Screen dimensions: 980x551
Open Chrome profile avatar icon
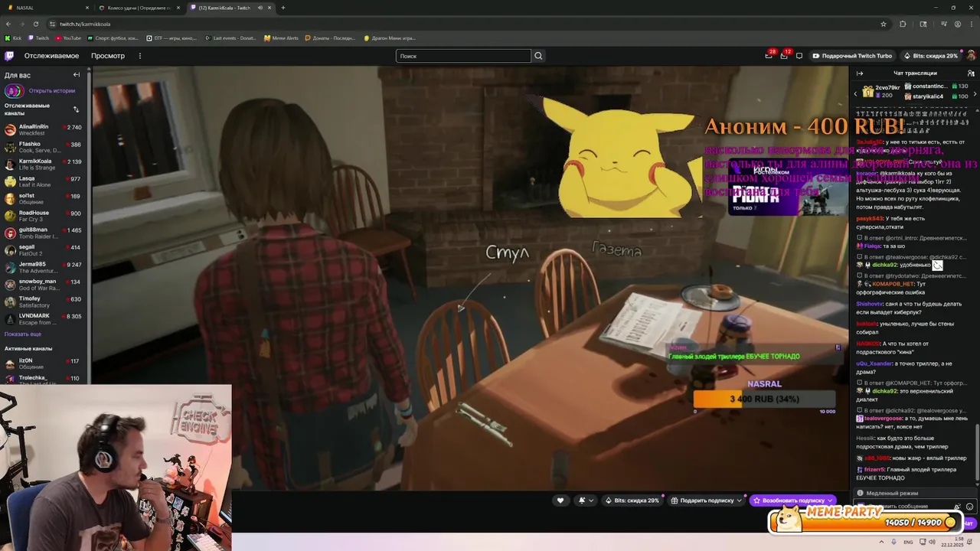pos(958,24)
